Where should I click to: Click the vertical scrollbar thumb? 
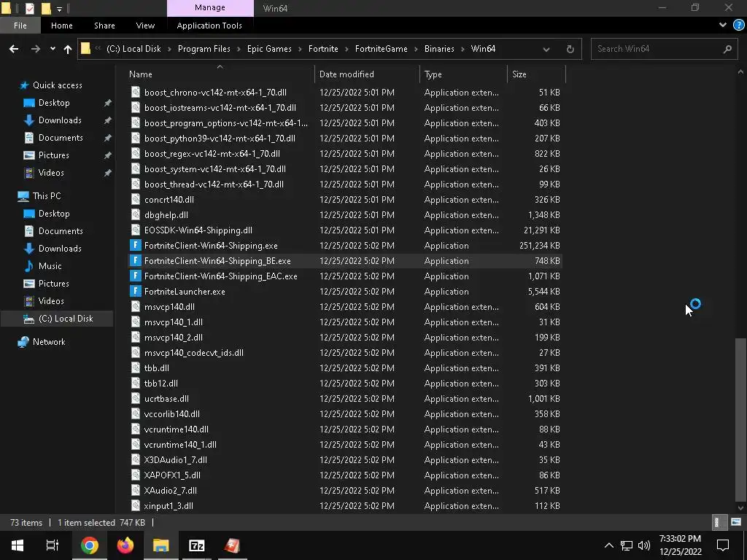point(740,419)
